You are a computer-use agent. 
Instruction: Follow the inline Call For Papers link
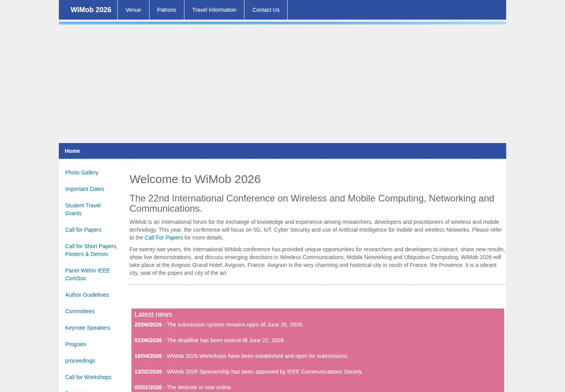164,238
